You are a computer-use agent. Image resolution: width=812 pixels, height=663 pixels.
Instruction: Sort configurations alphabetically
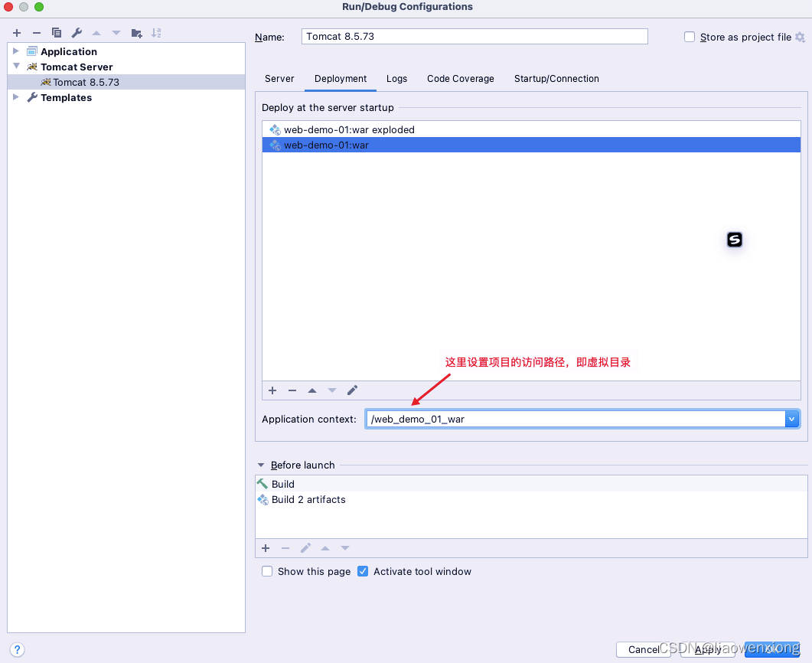point(156,33)
